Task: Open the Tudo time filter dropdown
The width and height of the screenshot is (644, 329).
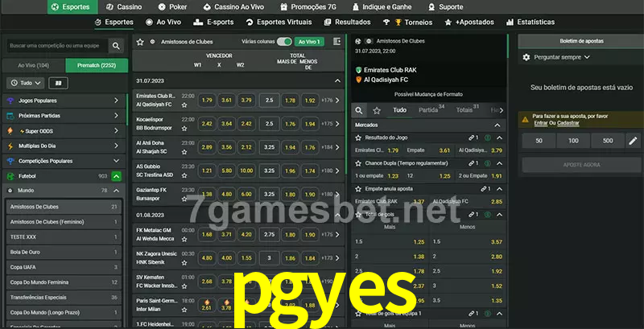Action: [26, 83]
